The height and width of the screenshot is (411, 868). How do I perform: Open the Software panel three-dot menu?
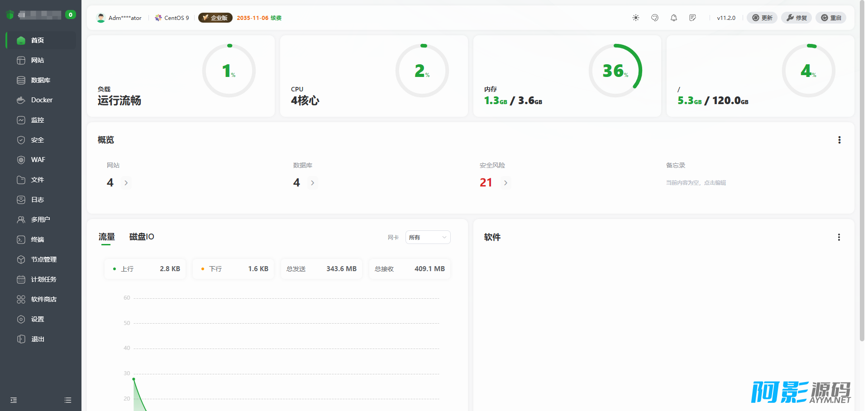click(839, 237)
